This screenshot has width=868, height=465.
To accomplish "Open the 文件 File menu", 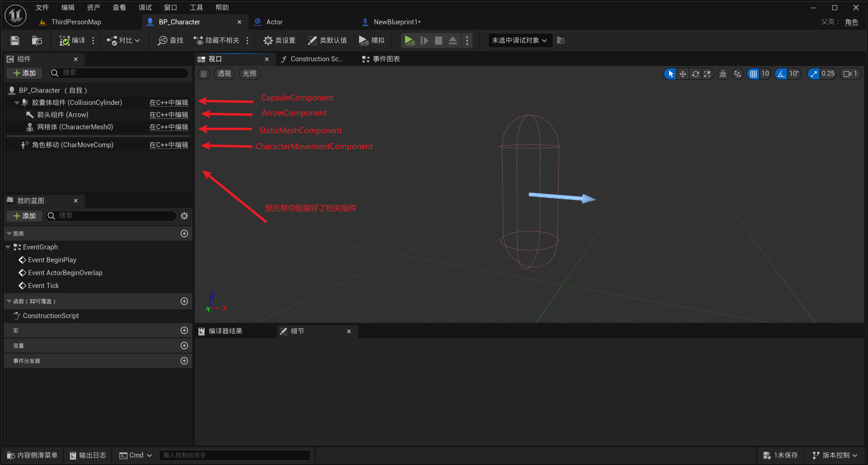I will tap(42, 7).
